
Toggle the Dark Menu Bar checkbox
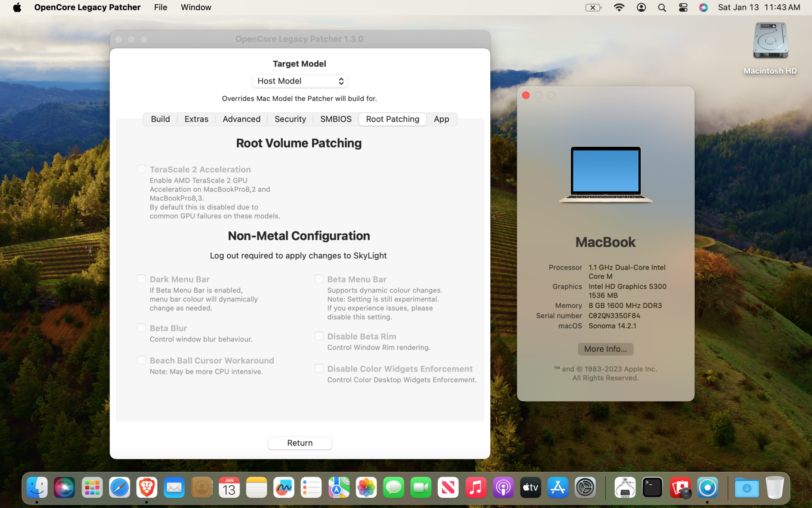[x=141, y=279]
